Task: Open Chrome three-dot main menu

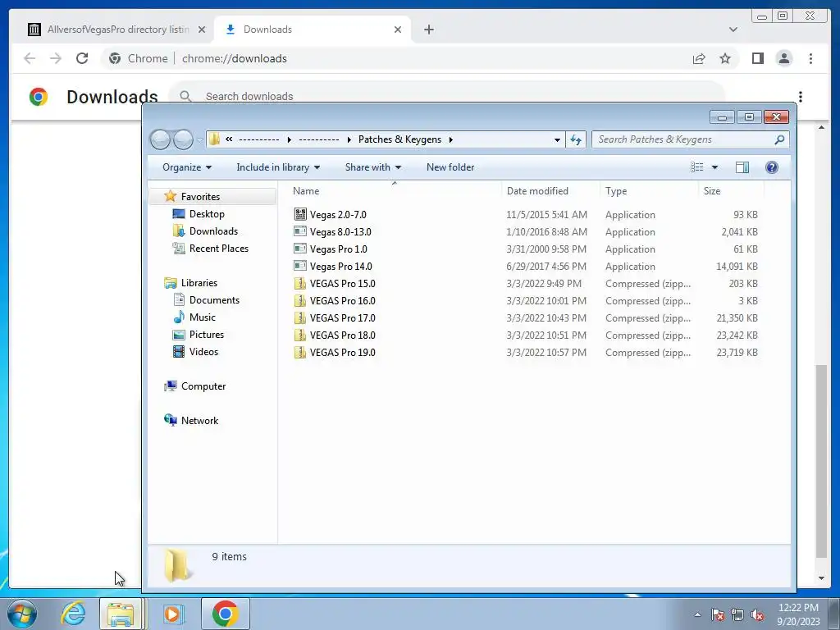Action: tap(810, 58)
